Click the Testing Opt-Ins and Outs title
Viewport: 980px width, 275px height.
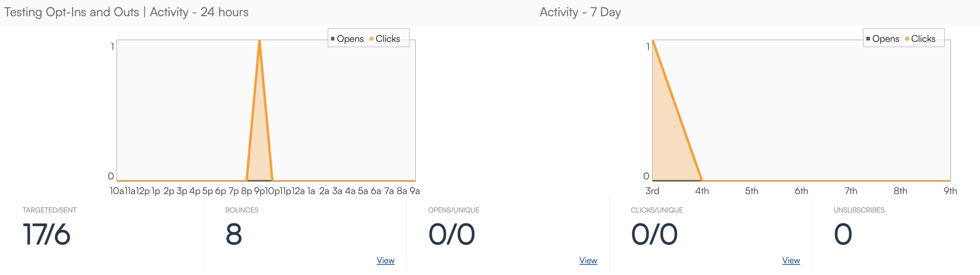(71, 12)
